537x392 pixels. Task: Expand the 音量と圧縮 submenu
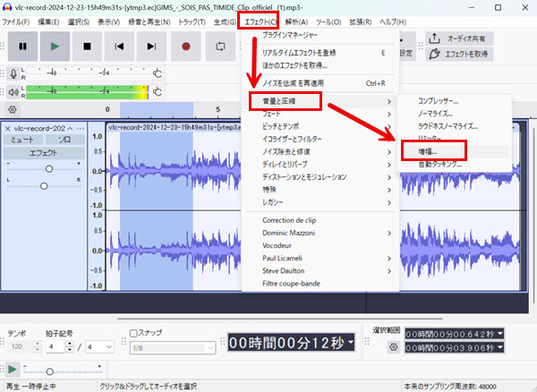(320, 101)
